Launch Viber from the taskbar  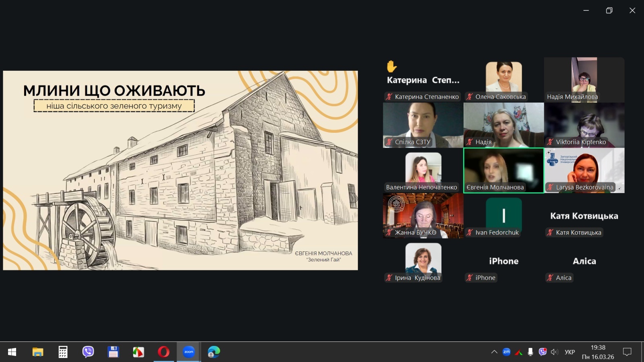tap(88, 352)
